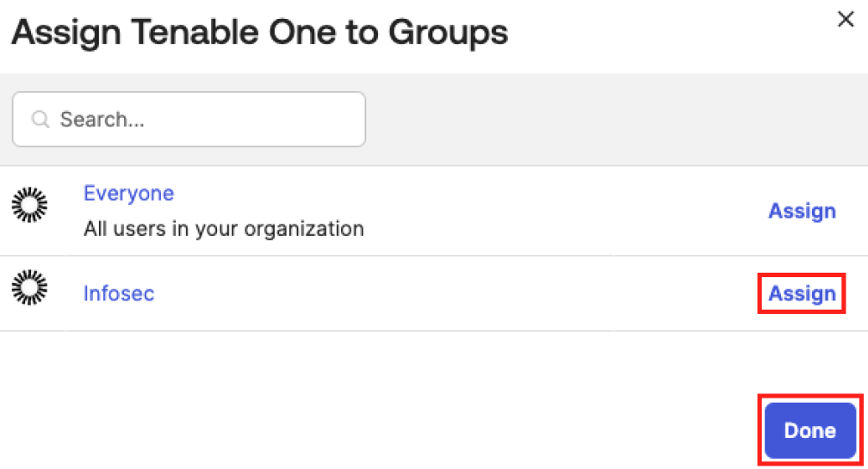This screenshot has height=469, width=868.
Task: Select the Everyone group row background
Action: [517, 211]
